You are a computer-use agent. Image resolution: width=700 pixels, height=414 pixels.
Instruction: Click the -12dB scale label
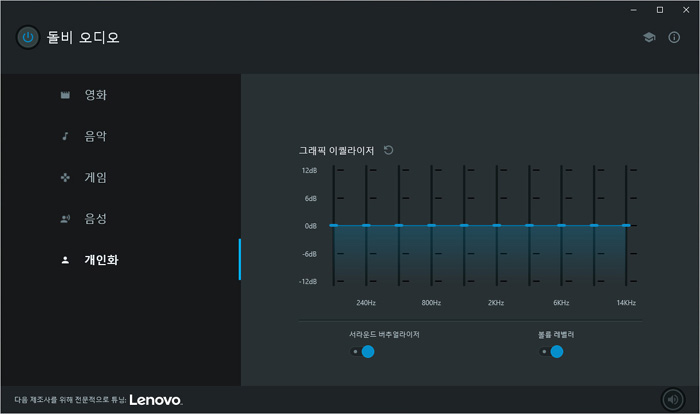point(308,281)
